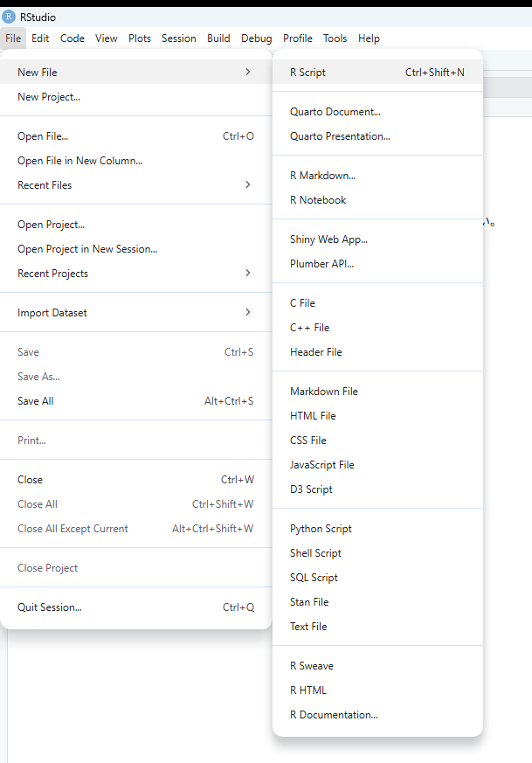The height and width of the screenshot is (763, 532).
Task: Select Python Script in the submenu
Action: [321, 529]
